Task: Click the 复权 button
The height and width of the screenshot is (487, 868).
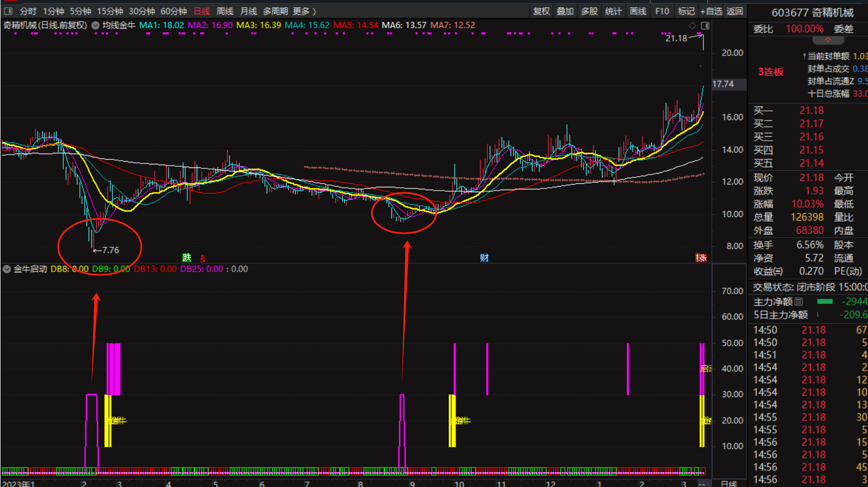Action: coord(541,11)
